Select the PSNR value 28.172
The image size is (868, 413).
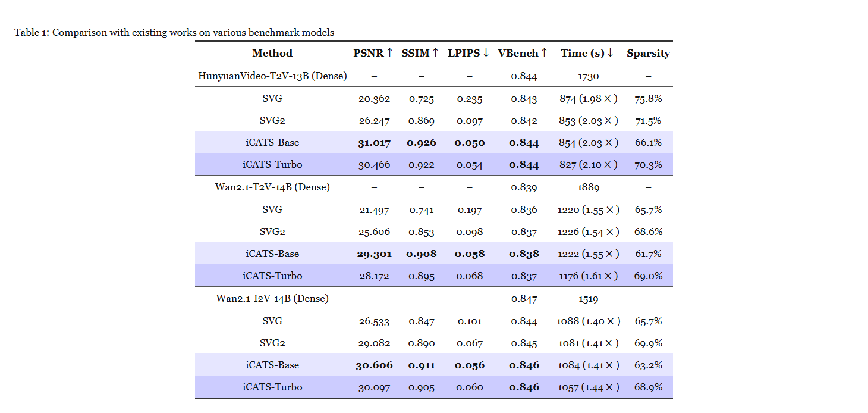click(374, 276)
